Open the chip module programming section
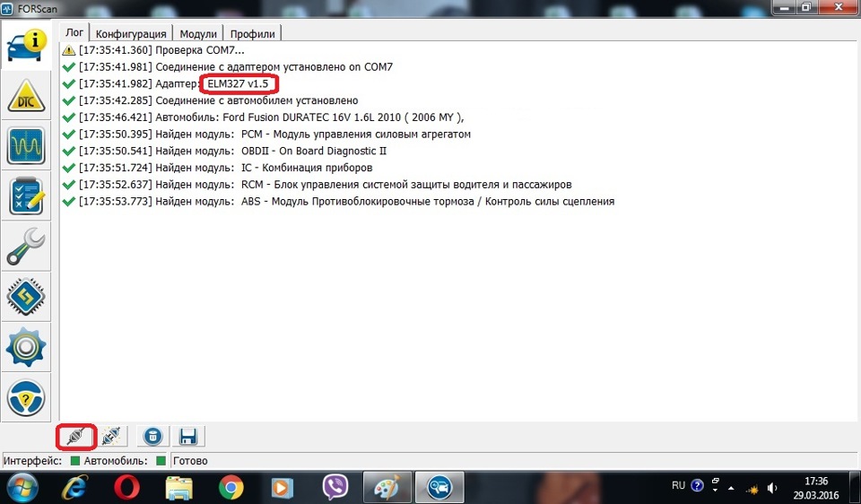861x504 pixels. click(x=26, y=297)
